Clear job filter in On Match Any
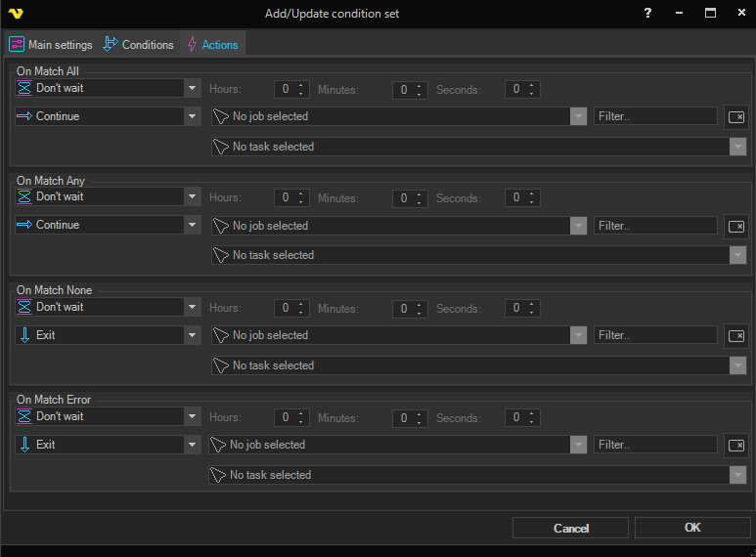Viewport: 756px width, 557px height. [x=735, y=226]
